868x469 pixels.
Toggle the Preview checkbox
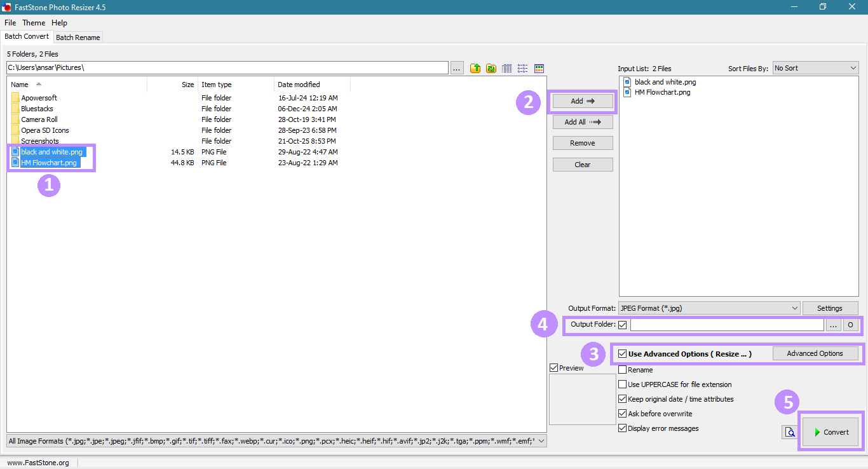[x=554, y=368]
